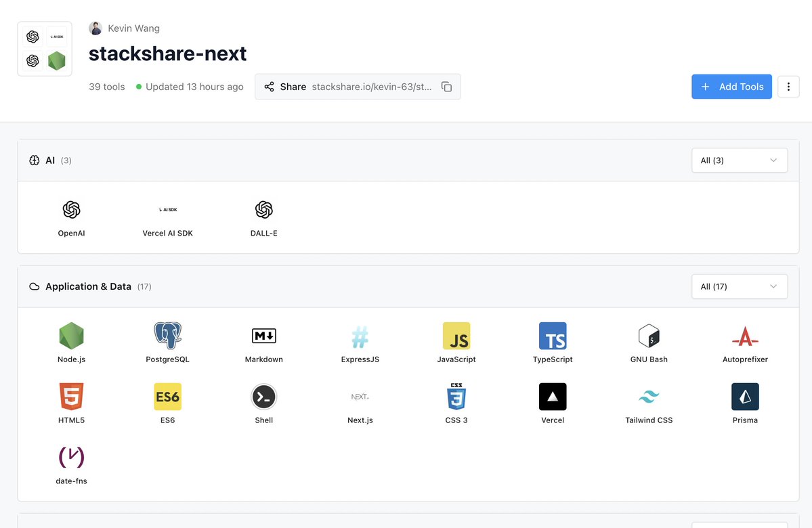Select the GNU Bash icon

[x=649, y=336]
